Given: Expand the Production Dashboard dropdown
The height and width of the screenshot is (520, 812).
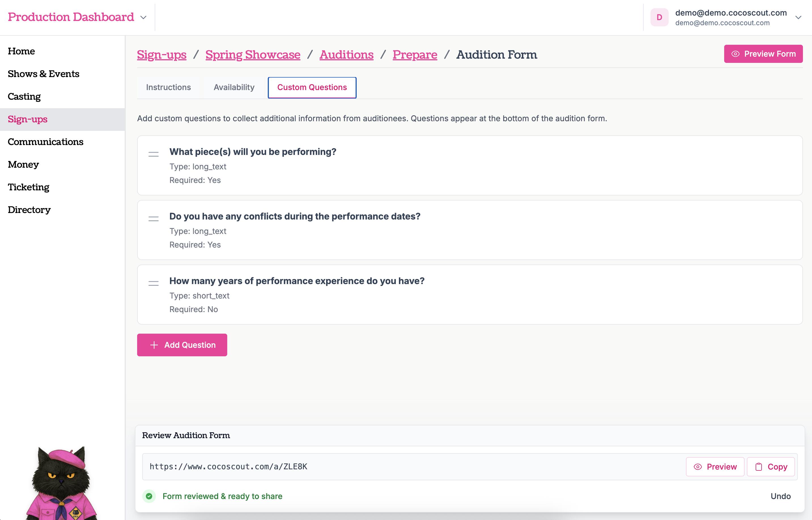Looking at the screenshot, I should (143, 17).
